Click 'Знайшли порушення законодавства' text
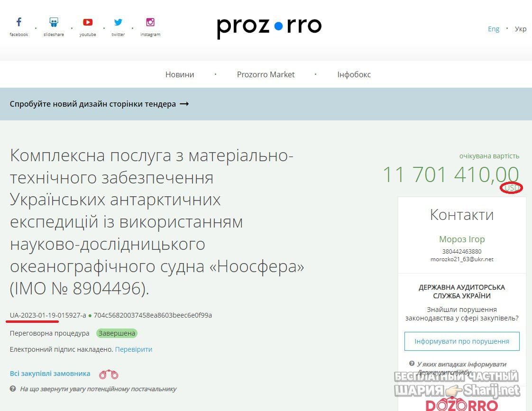 pyautogui.click(x=462, y=314)
